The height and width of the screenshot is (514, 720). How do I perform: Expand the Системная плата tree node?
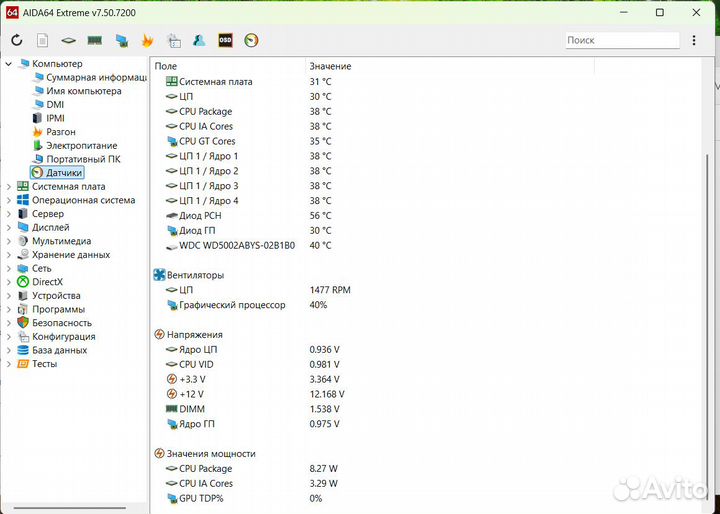coord(9,186)
